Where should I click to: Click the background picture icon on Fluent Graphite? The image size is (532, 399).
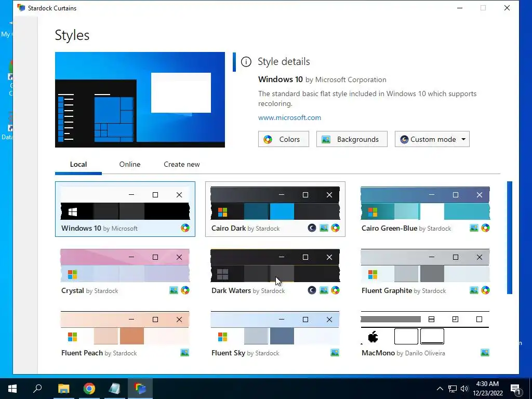pos(474,290)
